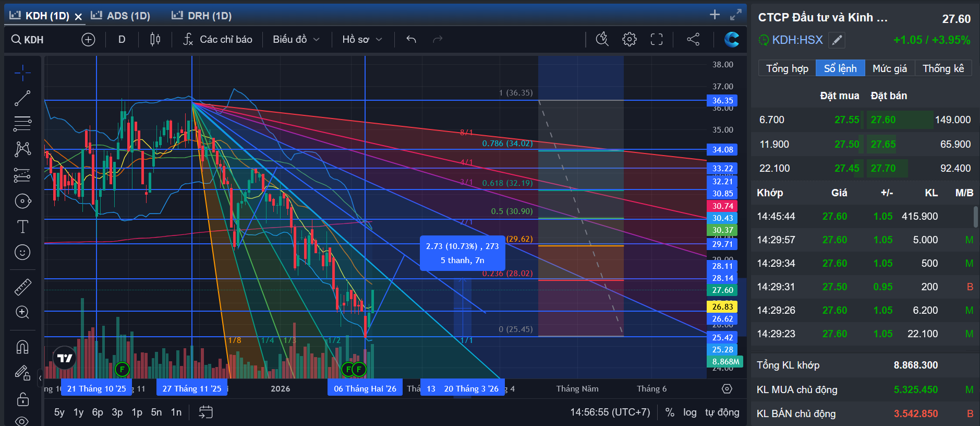Expand the Hồ sơ dropdown
The image size is (980, 426).
pos(362,40)
